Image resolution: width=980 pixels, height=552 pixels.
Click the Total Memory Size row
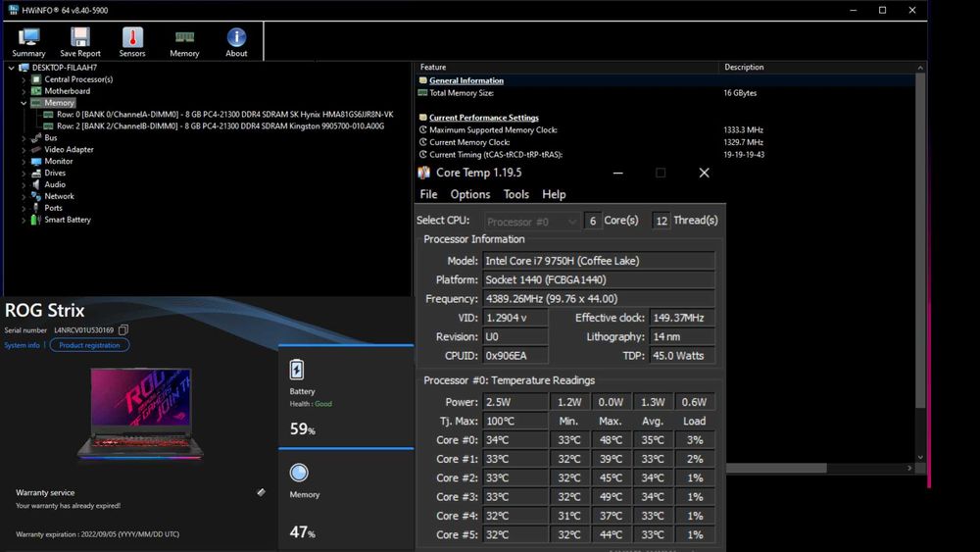point(665,92)
